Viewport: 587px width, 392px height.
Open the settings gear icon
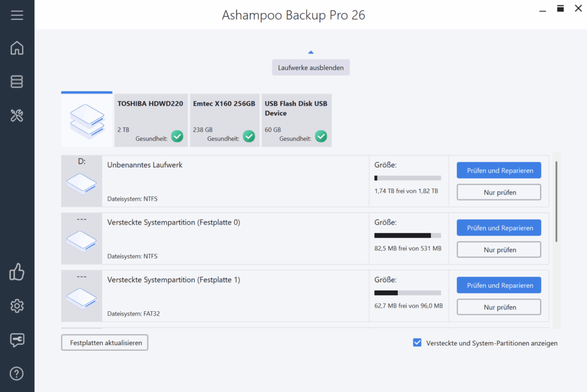click(17, 305)
